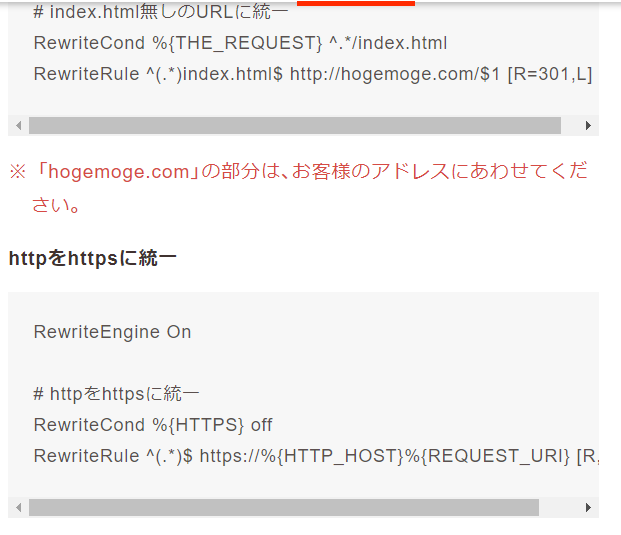Image resolution: width=621 pixels, height=535 pixels.
Task: Click right arrow of HTTPS code block scrollbar
Action: [x=588, y=508]
